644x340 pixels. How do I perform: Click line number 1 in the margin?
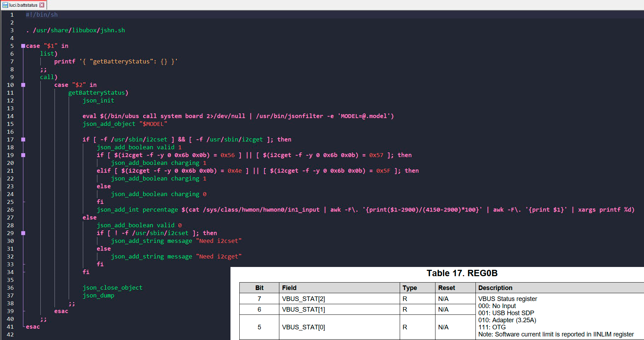click(12, 15)
